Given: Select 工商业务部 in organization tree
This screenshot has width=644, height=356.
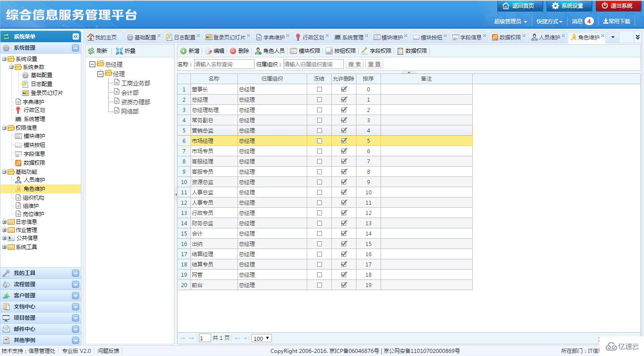Looking at the screenshot, I should (136, 83).
